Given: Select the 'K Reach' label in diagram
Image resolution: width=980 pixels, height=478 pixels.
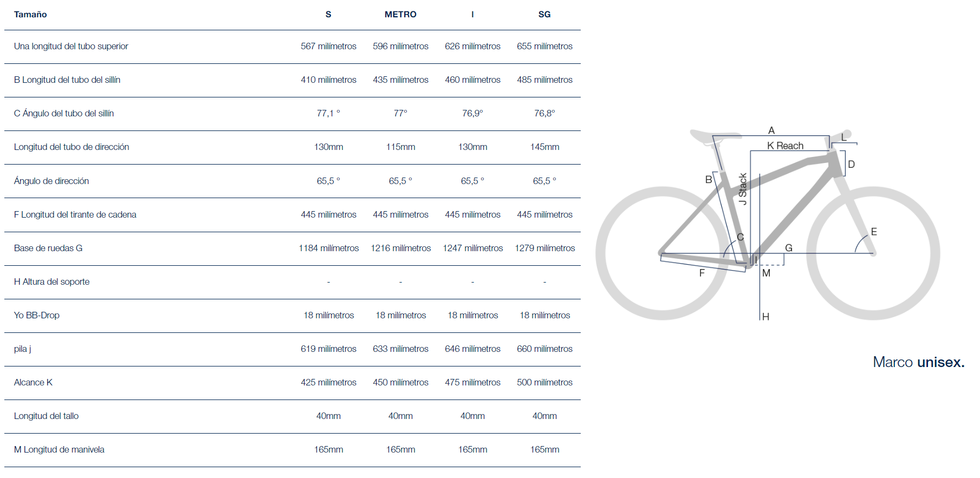Looking at the screenshot, I should pos(785,146).
